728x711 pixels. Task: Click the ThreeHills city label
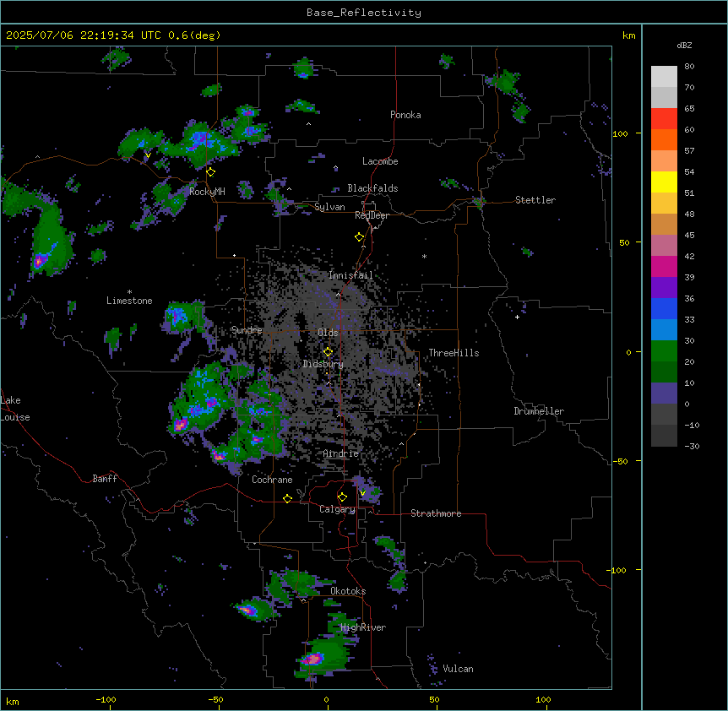pyautogui.click(x=454, y=353)
